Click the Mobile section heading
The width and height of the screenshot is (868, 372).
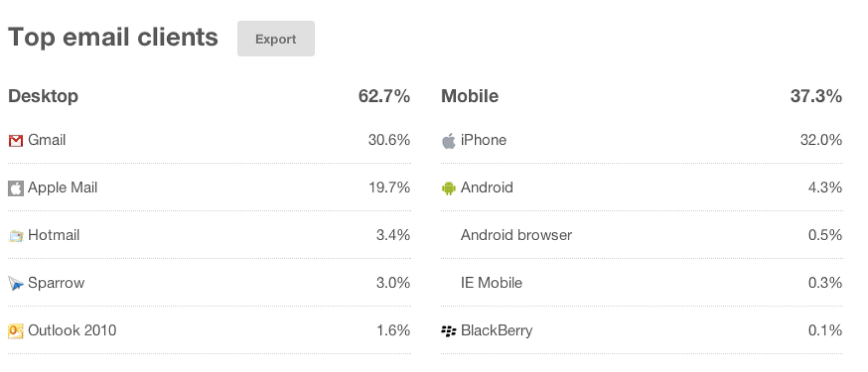[470, 96]
